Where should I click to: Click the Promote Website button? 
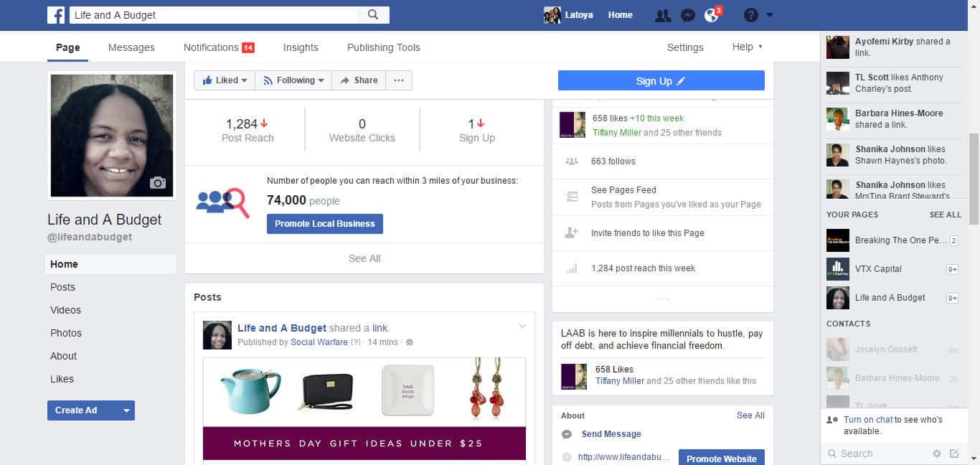pos(722,458)
